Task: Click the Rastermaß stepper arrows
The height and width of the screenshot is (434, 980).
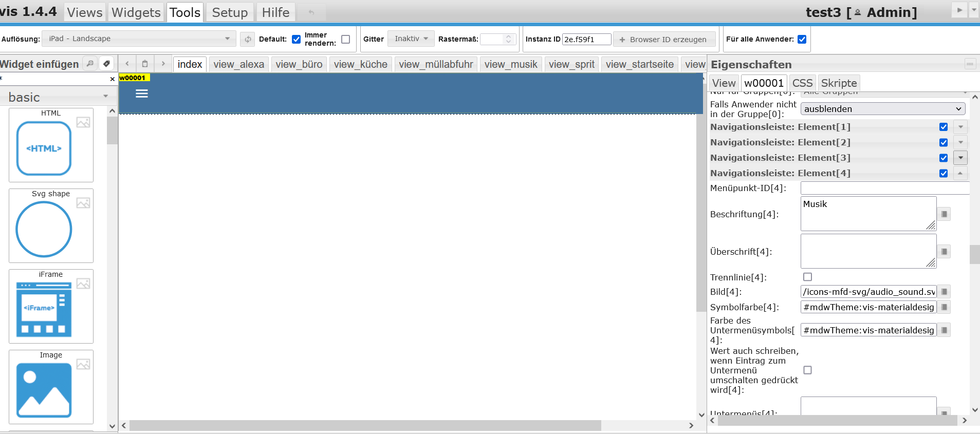Action: pos(508,39)
